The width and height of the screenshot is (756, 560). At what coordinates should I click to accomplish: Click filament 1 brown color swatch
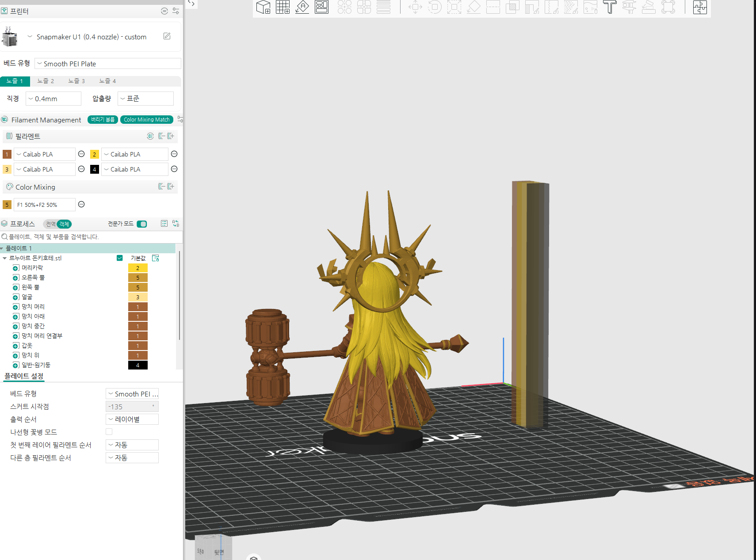pyautogui.click(x=7, y=154)
